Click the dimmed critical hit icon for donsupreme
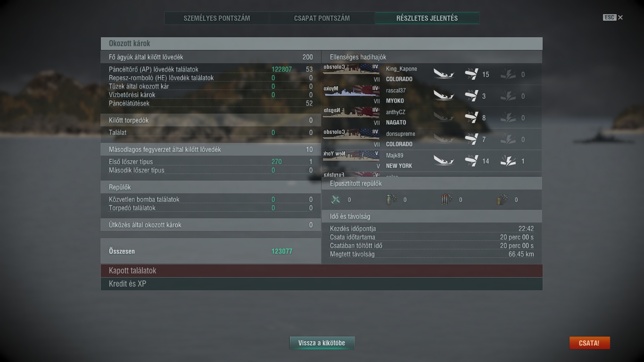Viewport: 644px width, 362px height. coord(508,140)
